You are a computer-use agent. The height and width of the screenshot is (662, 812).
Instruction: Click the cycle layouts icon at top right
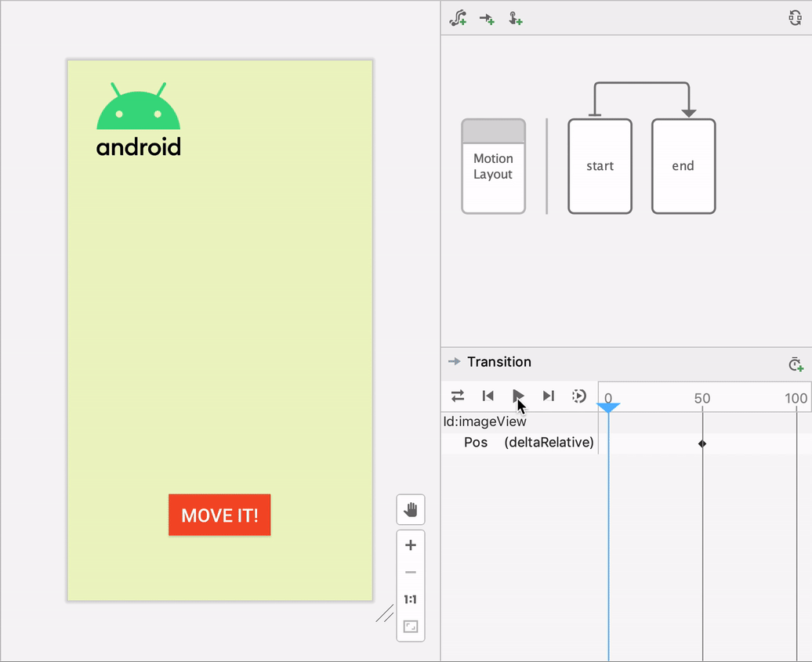[x=795, y=17]
